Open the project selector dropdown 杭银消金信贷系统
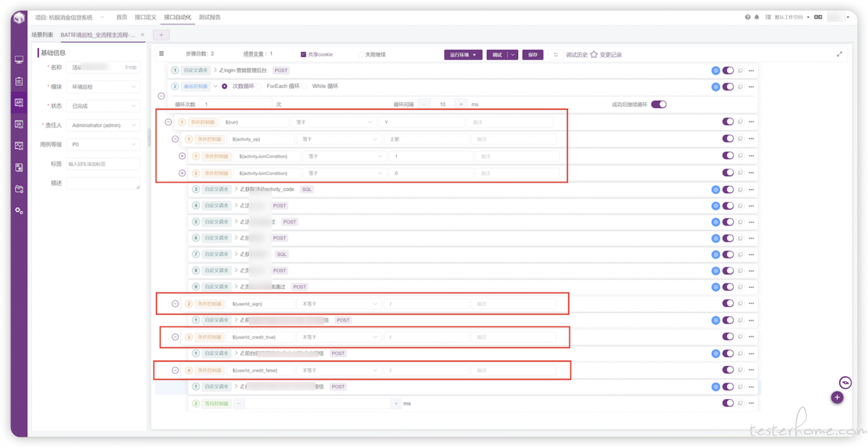The image size is (868, 448). [70, 18]
